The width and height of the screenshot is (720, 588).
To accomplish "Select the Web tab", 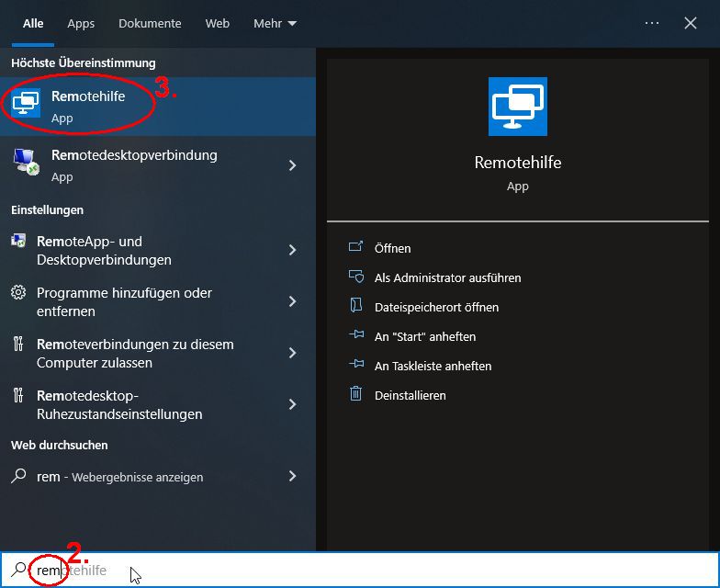I will click(217, 24).
